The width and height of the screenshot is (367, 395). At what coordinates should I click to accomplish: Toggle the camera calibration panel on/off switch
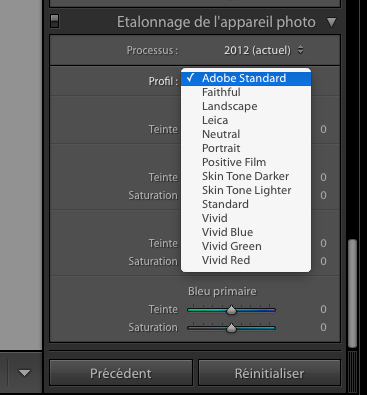pyautogui.click(x=54, y=21)
